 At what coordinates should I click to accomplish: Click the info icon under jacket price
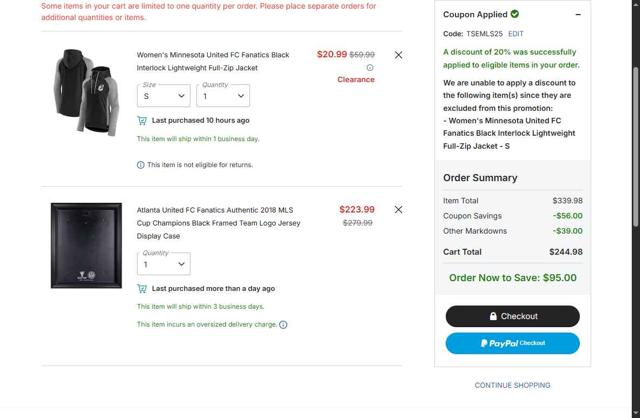coord(370,68)
